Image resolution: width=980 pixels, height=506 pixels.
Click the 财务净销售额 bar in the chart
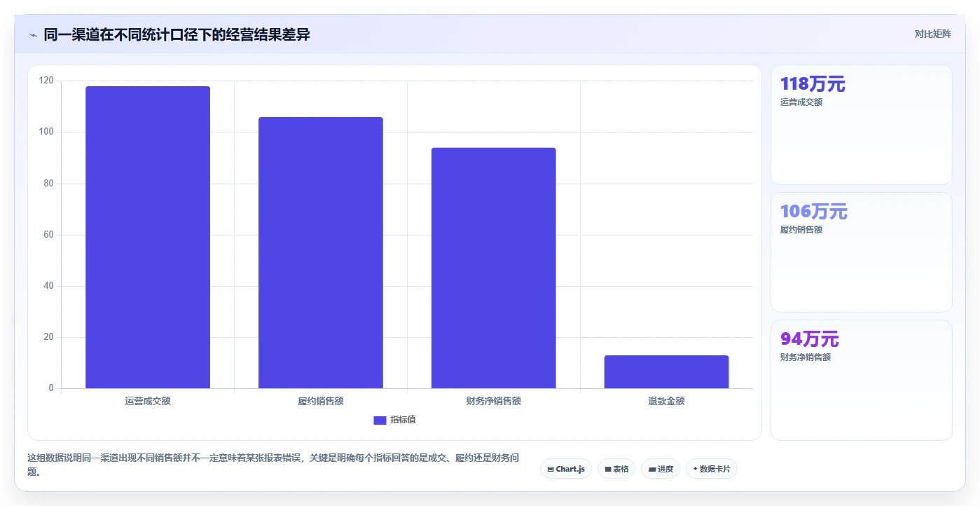tap(494, 268)
